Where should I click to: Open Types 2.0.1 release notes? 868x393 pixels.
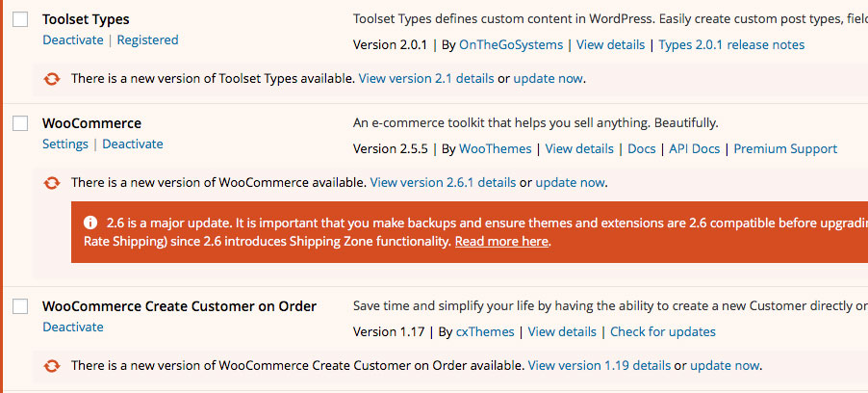(x=731, y=45)
